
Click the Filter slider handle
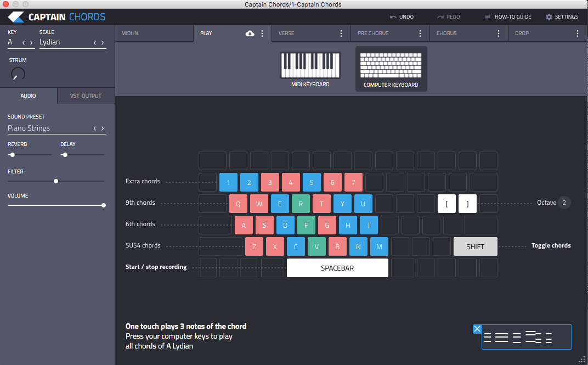click(x=56, y=181)
